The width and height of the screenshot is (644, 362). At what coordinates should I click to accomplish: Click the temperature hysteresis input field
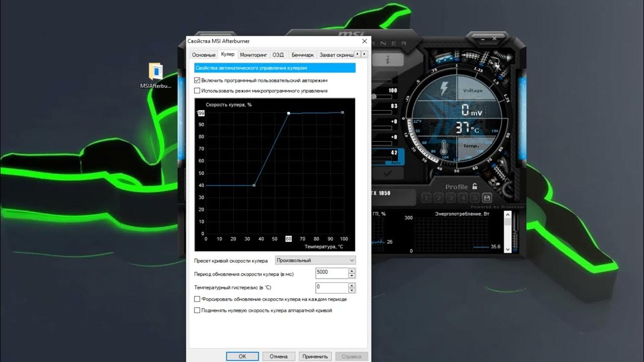click(x=332, y=288)
